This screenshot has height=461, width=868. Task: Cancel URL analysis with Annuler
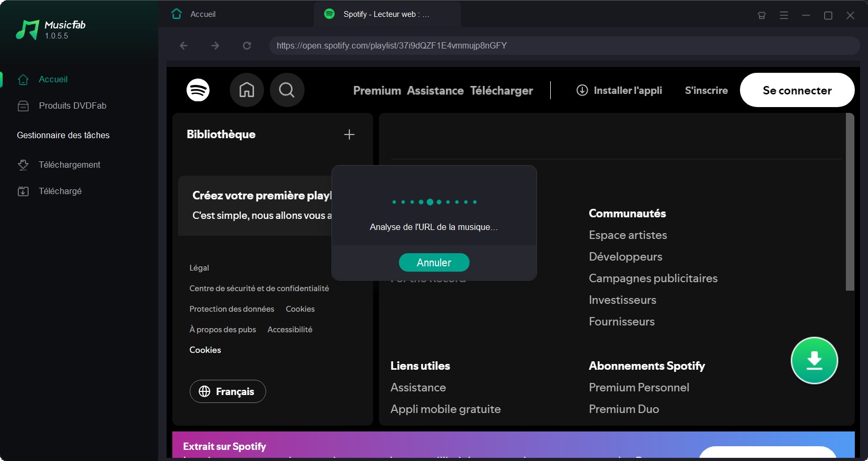coord(434,263)
